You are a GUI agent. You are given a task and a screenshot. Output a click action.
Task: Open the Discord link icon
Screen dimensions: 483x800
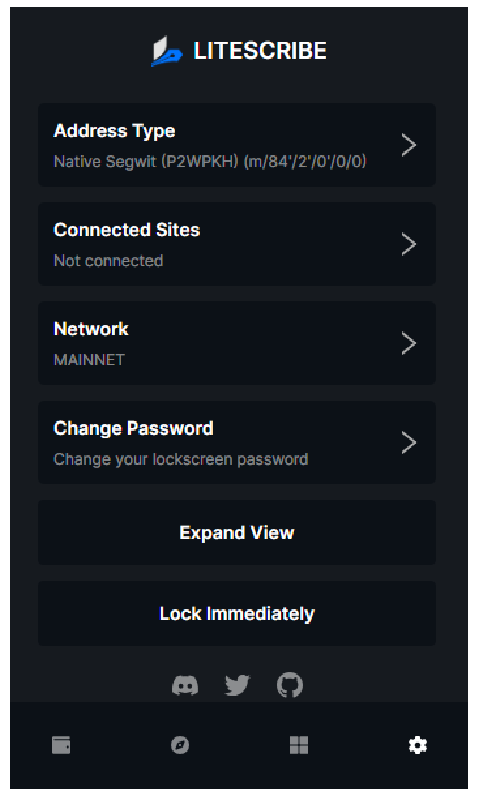pyautogui.click(x=185, y=685)
